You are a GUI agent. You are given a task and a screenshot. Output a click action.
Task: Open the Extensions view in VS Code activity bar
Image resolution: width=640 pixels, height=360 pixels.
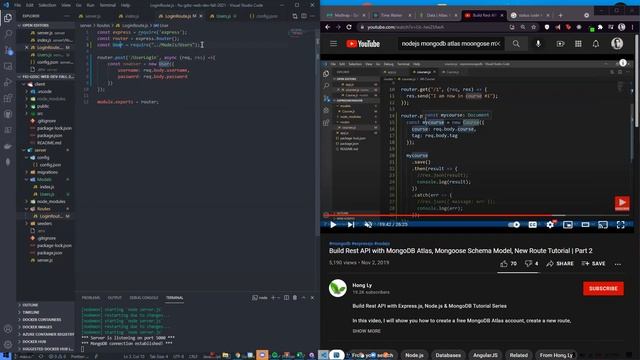pos(8,98)
